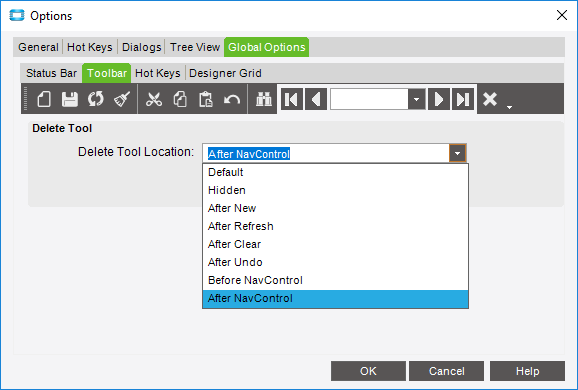Click the Save diskette toolbar icon
Screen dimensions: 578x390
click(x=70, y=99)
